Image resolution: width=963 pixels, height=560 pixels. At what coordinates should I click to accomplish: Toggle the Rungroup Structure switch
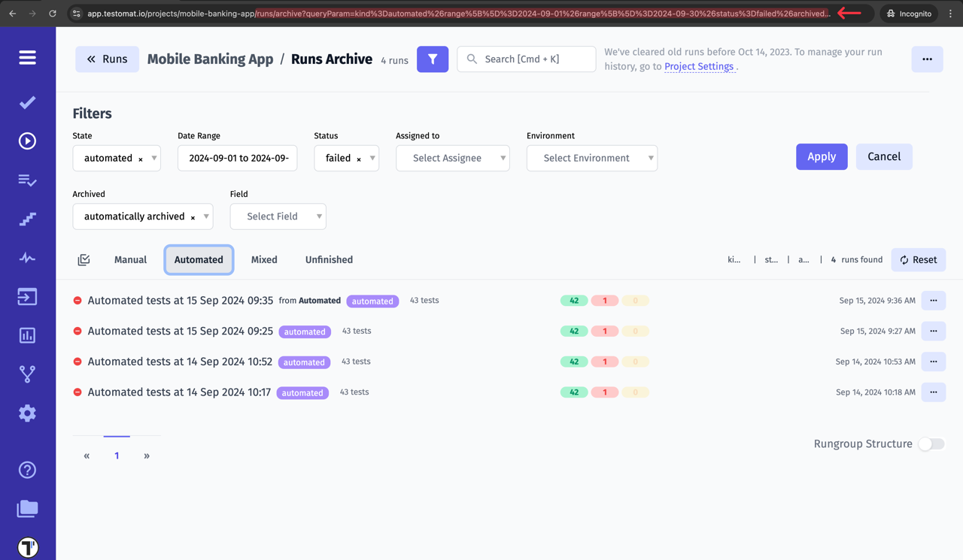coord(931,444)
